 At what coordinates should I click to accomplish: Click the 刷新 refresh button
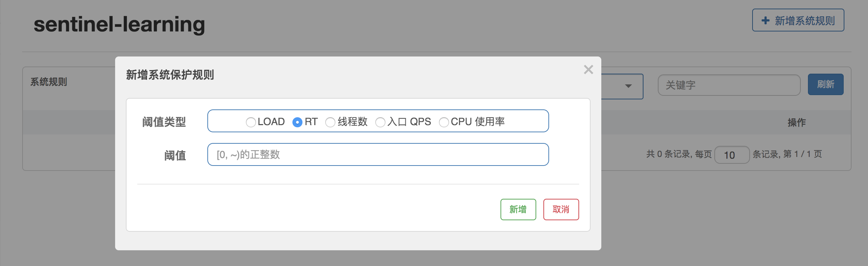(826, 84)
